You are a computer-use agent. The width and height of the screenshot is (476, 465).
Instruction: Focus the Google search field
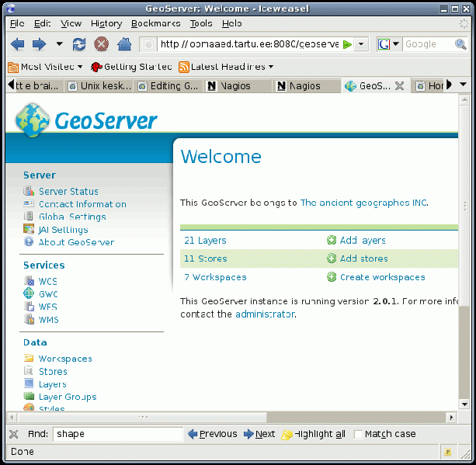(x=429, y=44)
